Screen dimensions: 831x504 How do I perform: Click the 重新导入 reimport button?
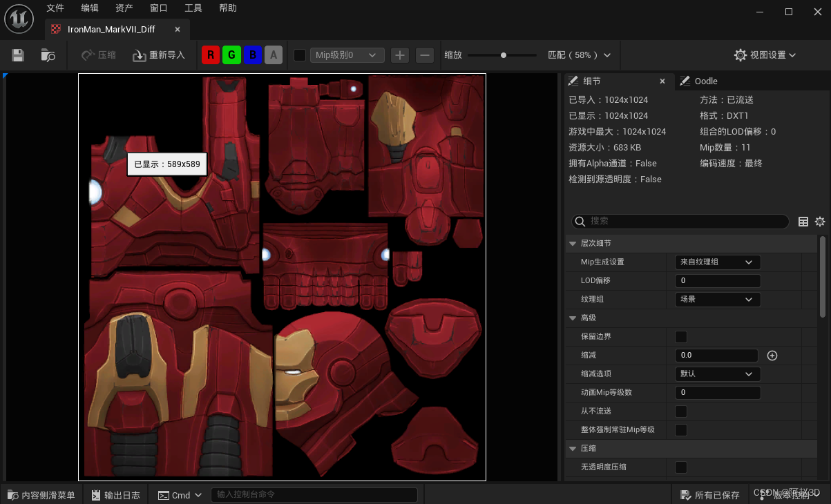159,55
